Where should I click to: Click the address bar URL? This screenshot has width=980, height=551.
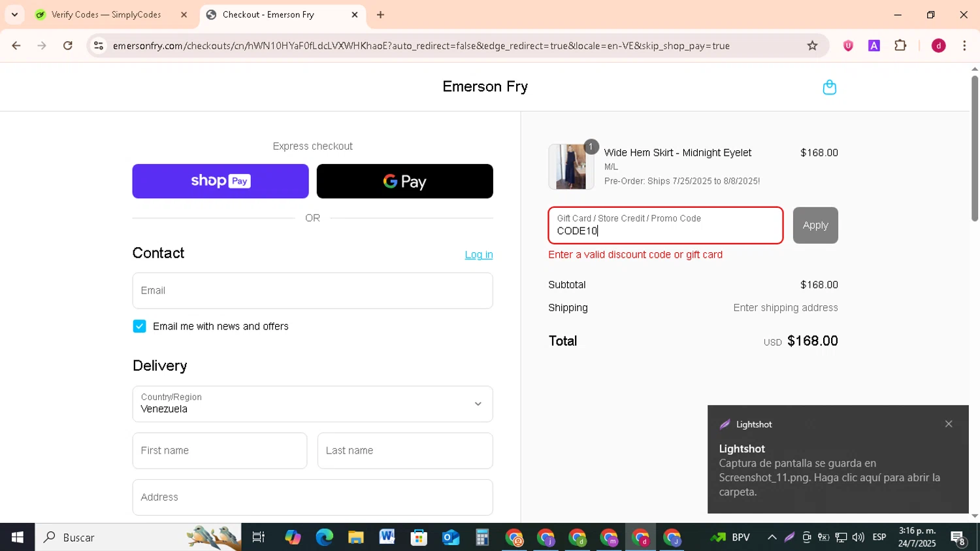click(x=421, y=46)
